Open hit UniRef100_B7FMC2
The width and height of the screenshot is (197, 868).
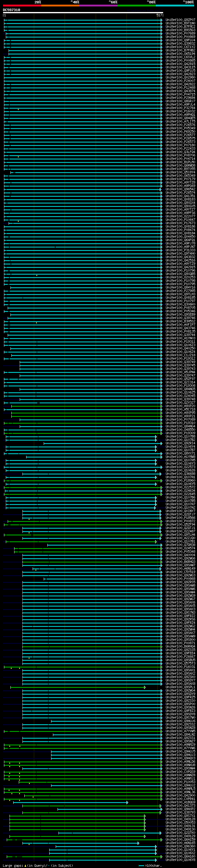[x=180, y=26]
